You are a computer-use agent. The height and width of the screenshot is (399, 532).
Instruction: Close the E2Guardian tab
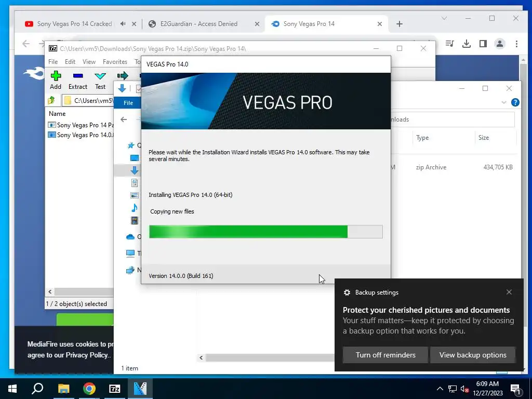257,24
